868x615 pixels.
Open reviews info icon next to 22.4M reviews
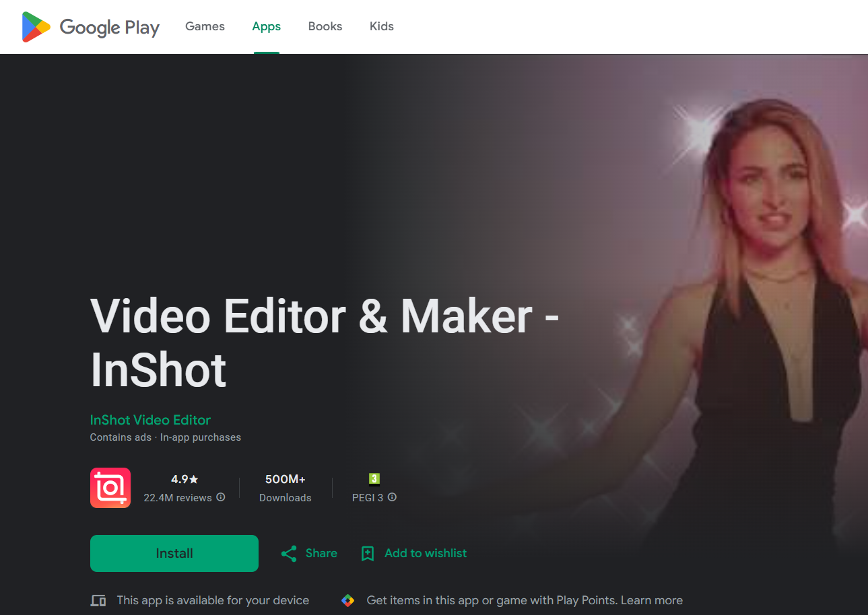[221, 497]
